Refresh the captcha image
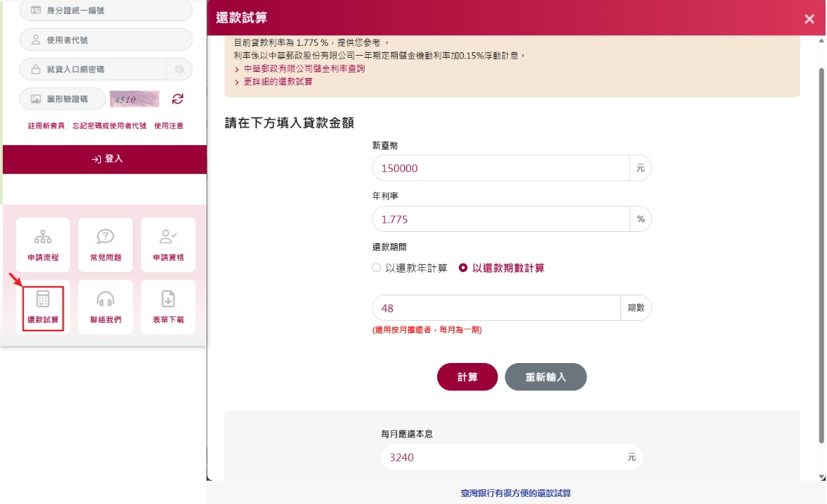 point(178,99)
